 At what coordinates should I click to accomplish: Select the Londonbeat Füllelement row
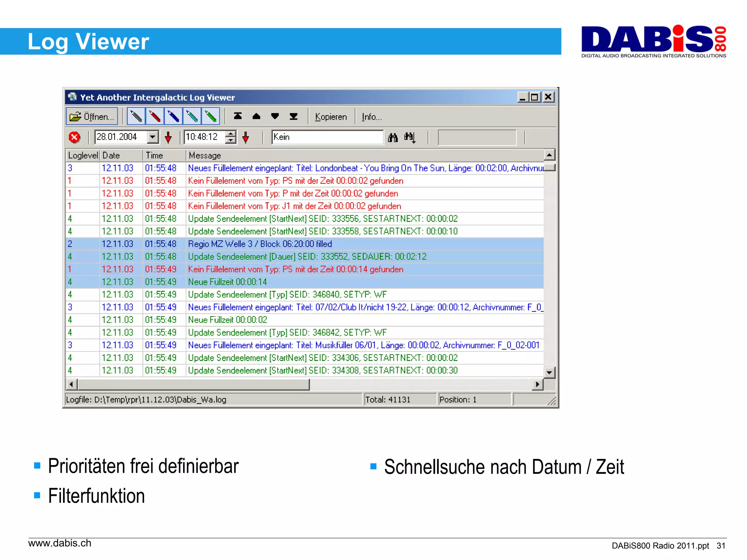coord(305,168)
